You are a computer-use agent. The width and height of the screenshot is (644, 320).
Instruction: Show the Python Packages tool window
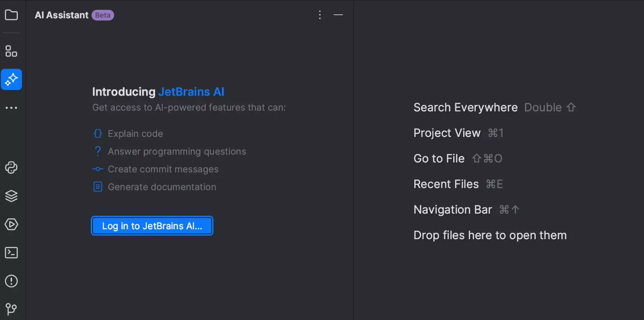pyautogui.click(x=11, y=196)
